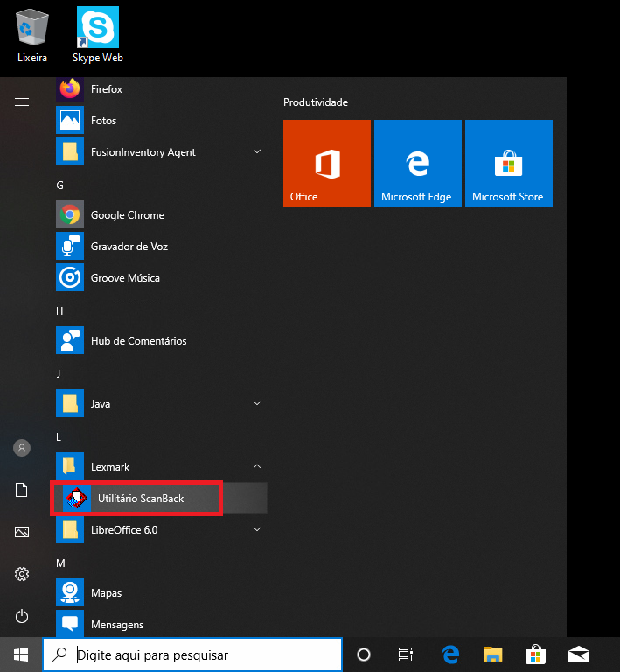Open the Mapas app

click(x=161, y=592)
